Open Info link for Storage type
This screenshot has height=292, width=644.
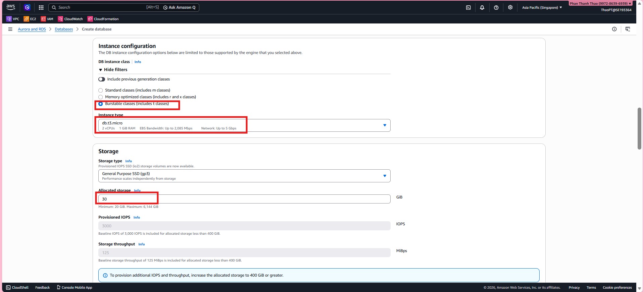pyautogui.click(x=129, y=161)
